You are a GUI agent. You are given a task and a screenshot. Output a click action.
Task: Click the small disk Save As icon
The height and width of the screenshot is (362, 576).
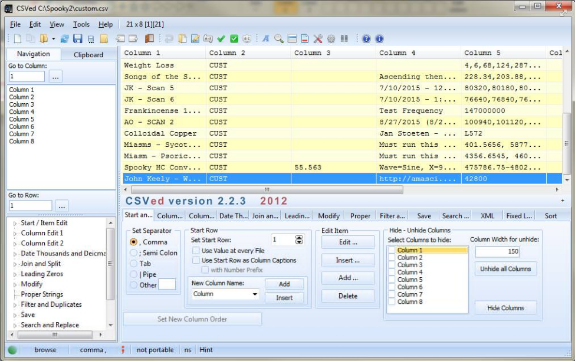[91, 39]
